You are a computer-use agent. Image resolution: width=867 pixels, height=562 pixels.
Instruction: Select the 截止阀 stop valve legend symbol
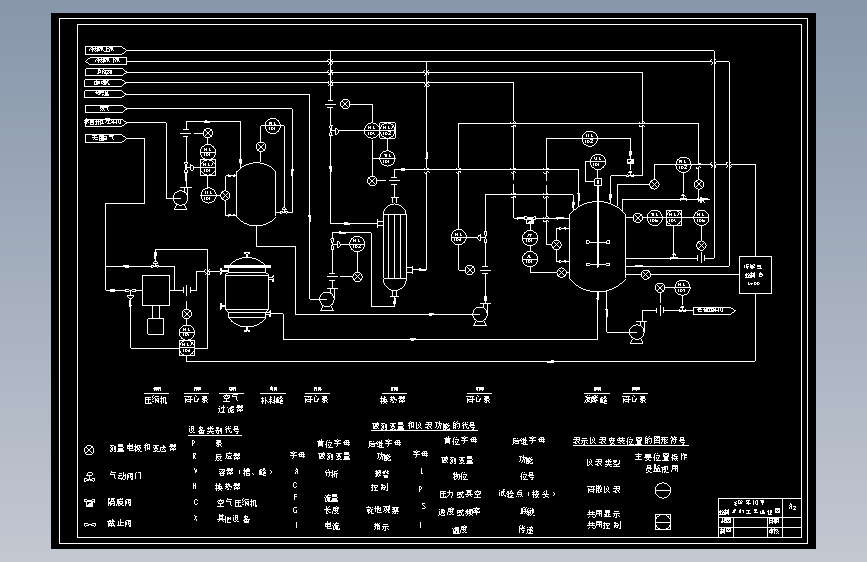pyautogui.click(x=90, y=524)
